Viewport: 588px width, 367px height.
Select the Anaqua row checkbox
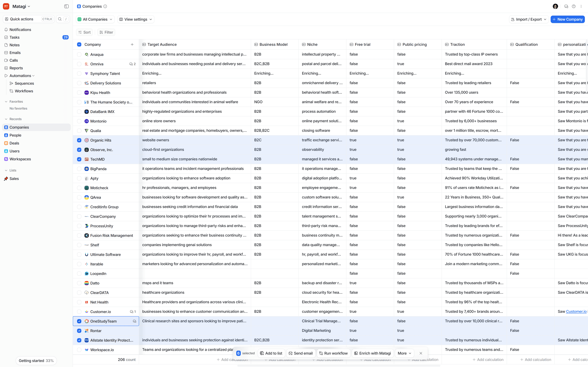[79, 54]
